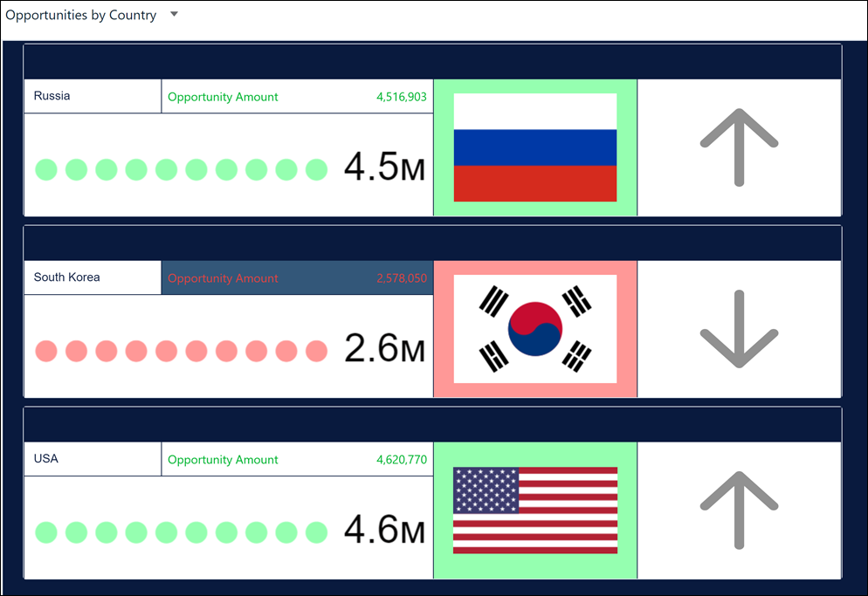Click the 4.5M summary figure
This screenshot has width=868, height=596.
(x=385, y=167)
